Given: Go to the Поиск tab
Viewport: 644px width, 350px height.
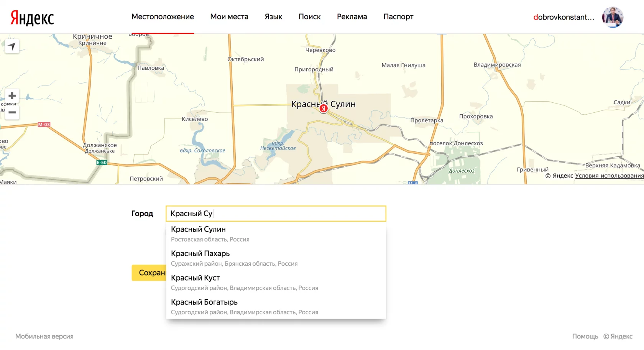Looking at the screenshot, I should coord(309,16).
